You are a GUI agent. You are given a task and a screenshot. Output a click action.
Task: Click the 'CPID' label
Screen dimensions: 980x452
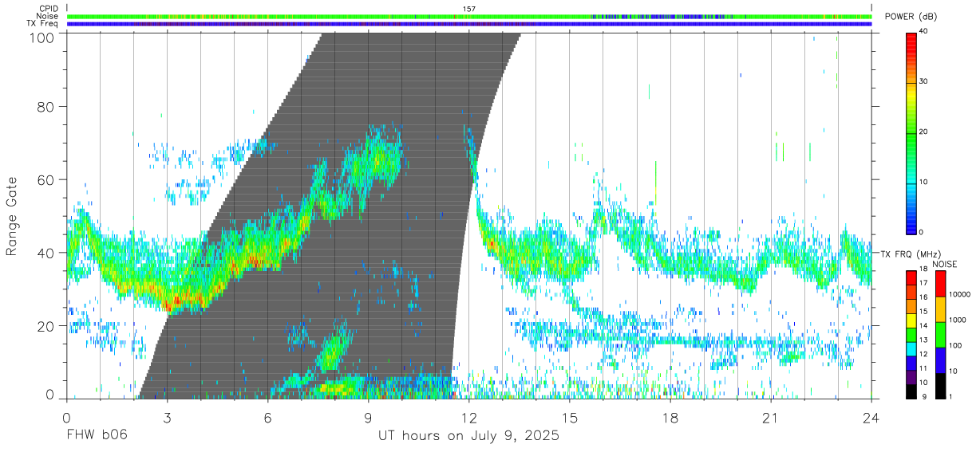coord(48,8)
